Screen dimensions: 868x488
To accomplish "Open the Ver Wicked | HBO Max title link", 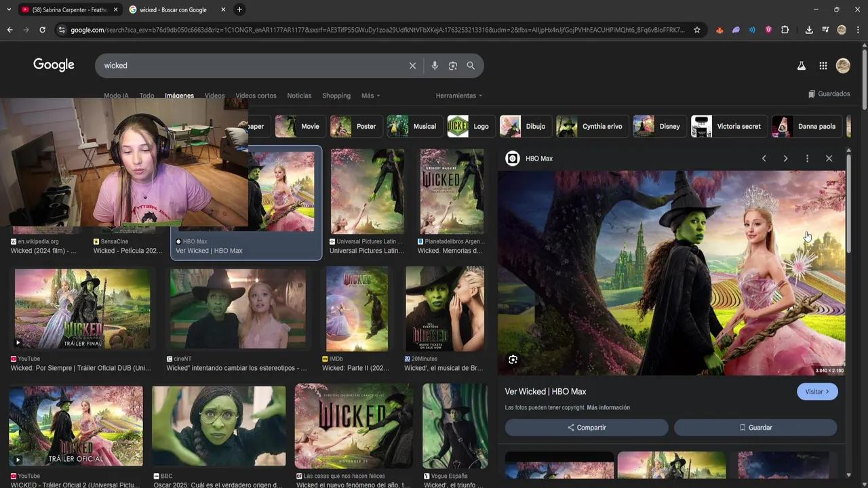I will (x=545, y=392).
